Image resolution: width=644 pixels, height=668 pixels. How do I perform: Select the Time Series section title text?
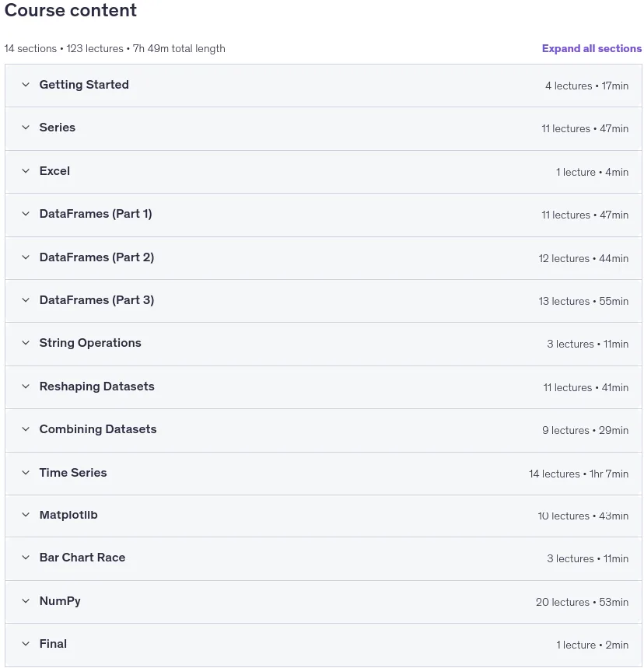point(73,473)
